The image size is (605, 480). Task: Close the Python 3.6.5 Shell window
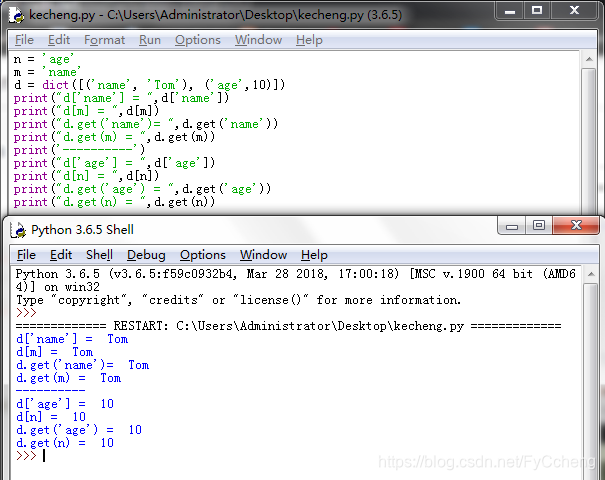pos(576,226)
